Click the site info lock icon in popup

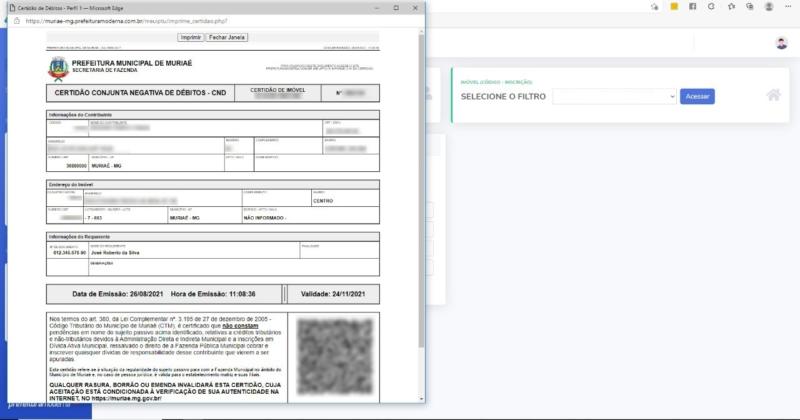coord(18,20)
